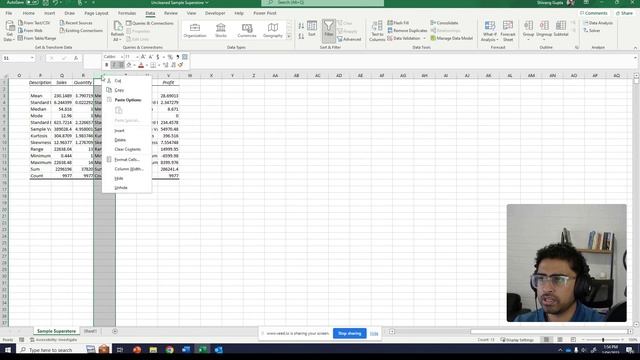Toggle the AutoSave switch
Image resolution: width=640 pixels, height=360 pixels.
(x=32, y=3)
